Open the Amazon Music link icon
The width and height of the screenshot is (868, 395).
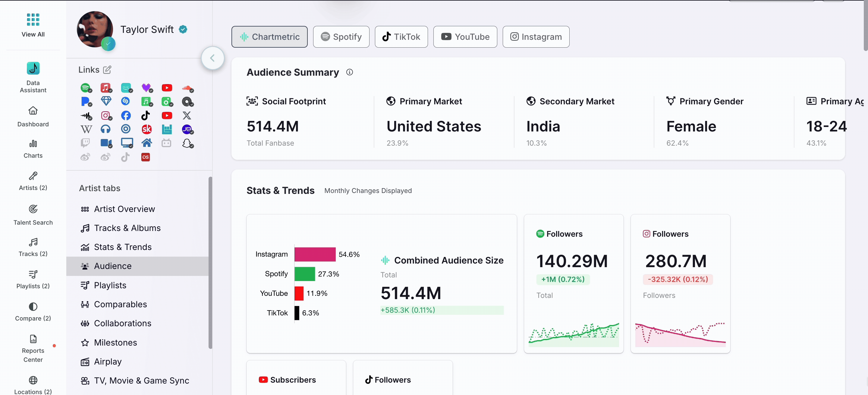(x=126, y=88)
